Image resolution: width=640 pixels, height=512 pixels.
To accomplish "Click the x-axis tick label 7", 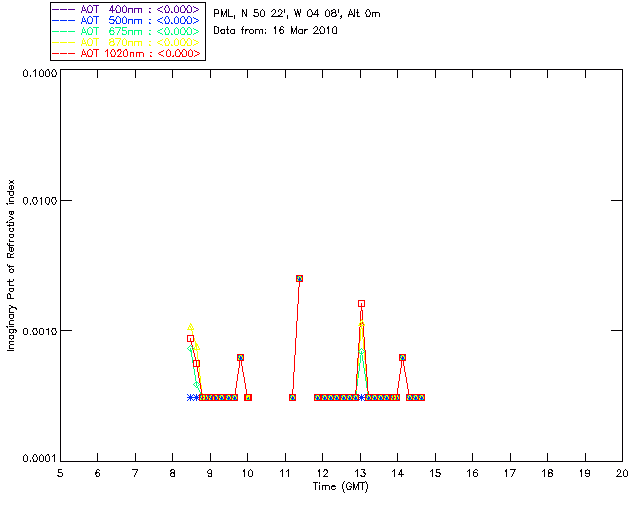I will [x=135, y=473].
